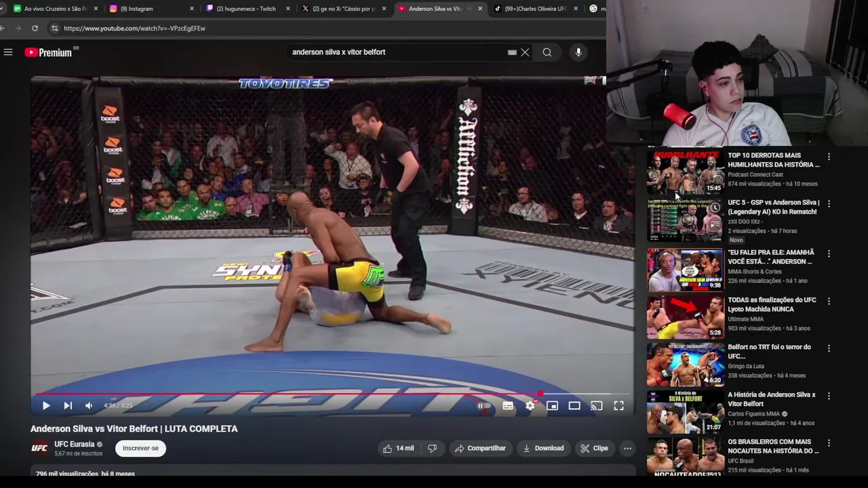Open options for EU FALEI PRA ELE video
This screenshot has height=488, width=868.
tap(829, 253)
